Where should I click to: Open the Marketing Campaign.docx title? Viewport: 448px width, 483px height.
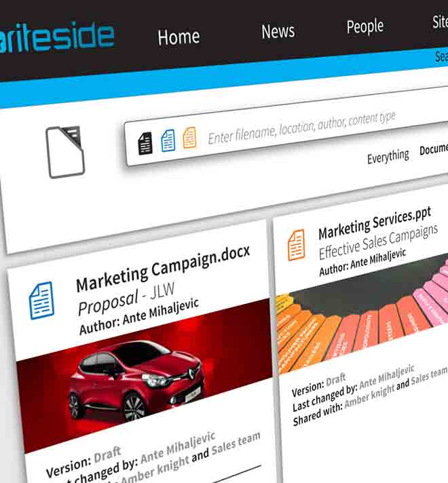coord(163,269)
